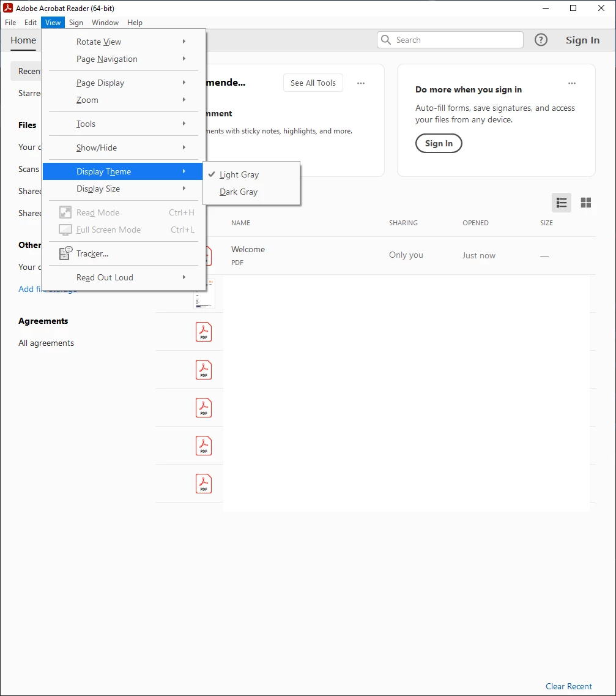Open the File menu
This screenshot has height=696, width=616.
[x=10, y=23]
